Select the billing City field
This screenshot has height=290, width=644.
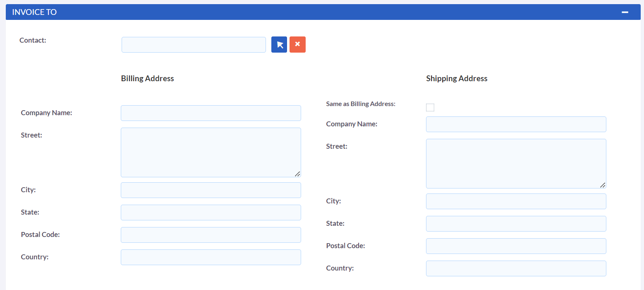click(x=211, y=190)
